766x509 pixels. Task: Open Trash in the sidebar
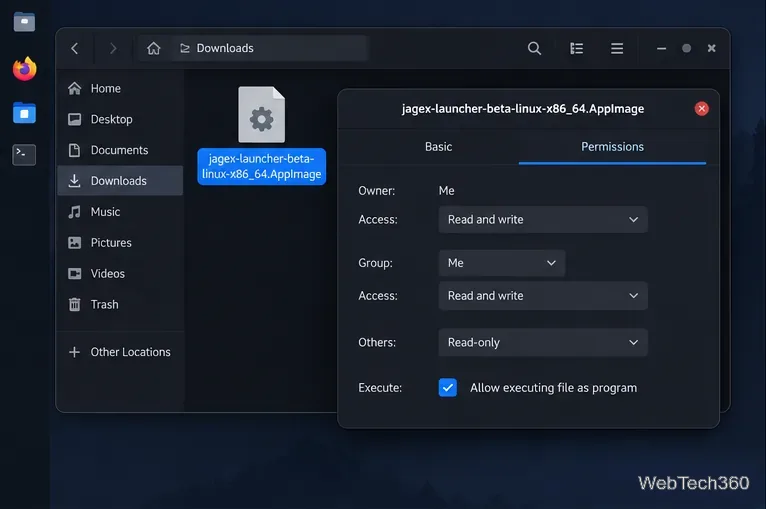[120, 304]
